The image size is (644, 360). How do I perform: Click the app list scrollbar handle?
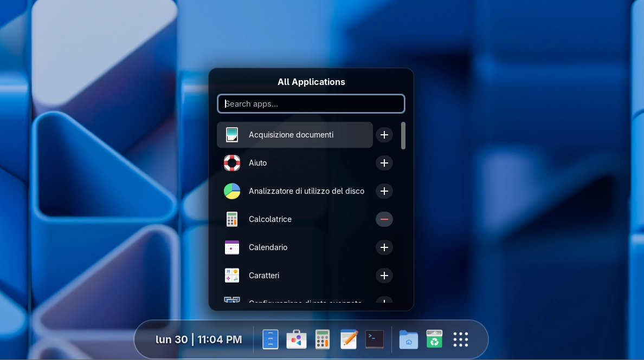[x=403, y=136]
